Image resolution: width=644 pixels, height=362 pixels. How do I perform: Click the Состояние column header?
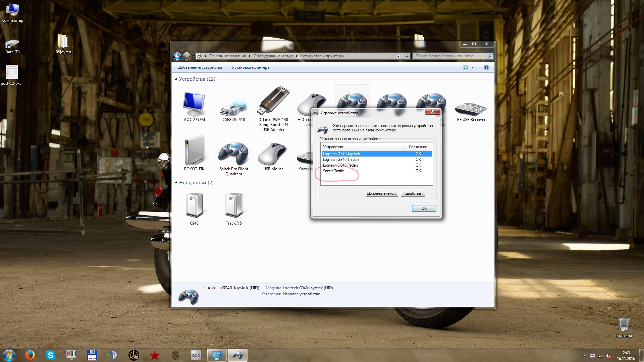point(418,147)
